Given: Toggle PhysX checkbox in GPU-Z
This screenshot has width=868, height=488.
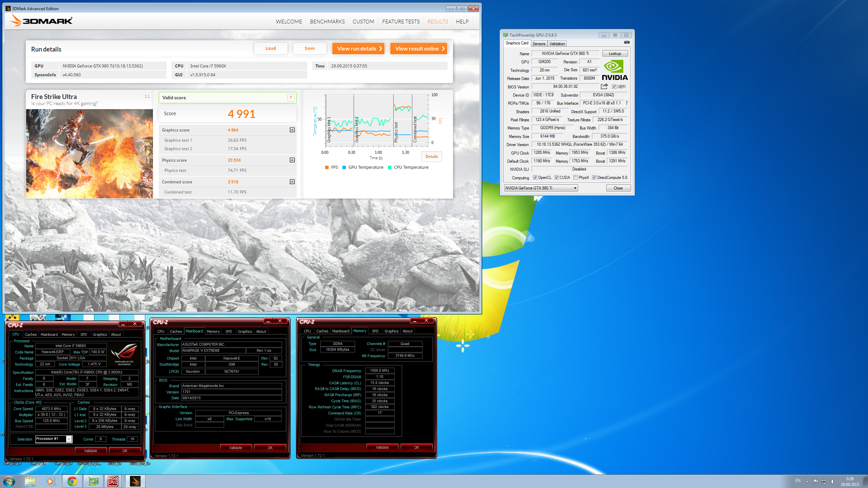Looking at the screenshot, I should pos(575,178).
